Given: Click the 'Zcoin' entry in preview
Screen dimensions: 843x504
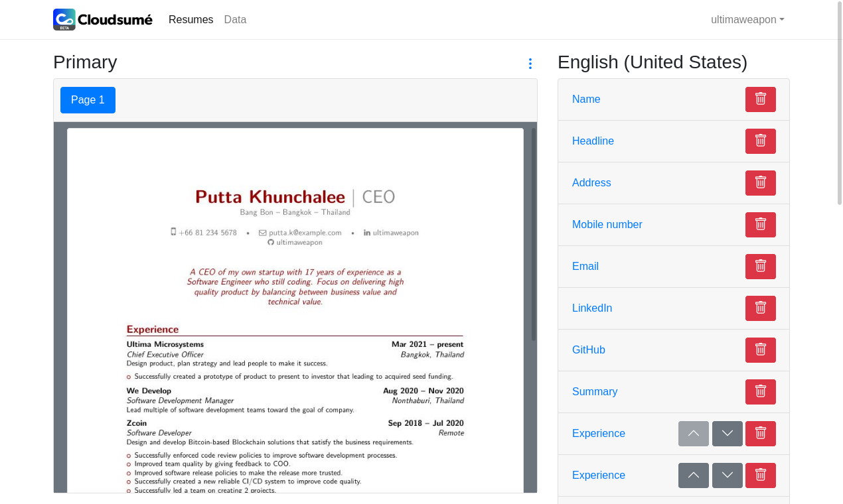Looking at the screenshot, I should tap(137, 423).
